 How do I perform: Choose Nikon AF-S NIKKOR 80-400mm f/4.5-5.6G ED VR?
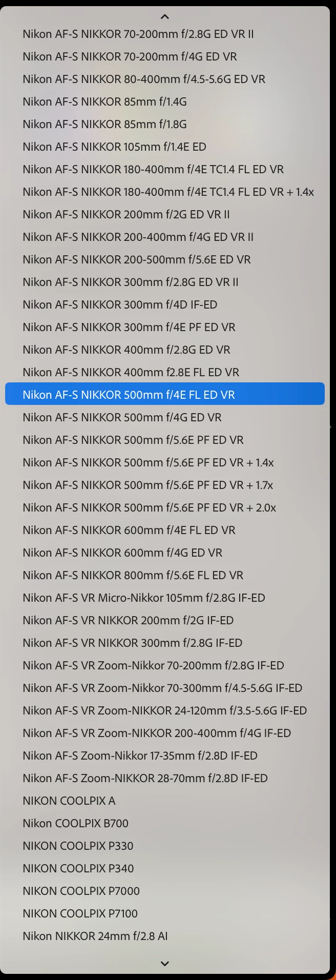(x=165, y=79)
